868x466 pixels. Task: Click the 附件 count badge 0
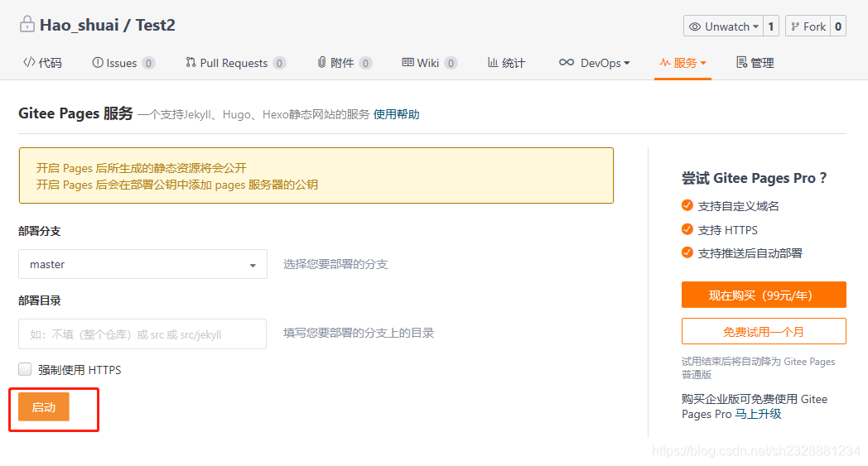[365, 63]
